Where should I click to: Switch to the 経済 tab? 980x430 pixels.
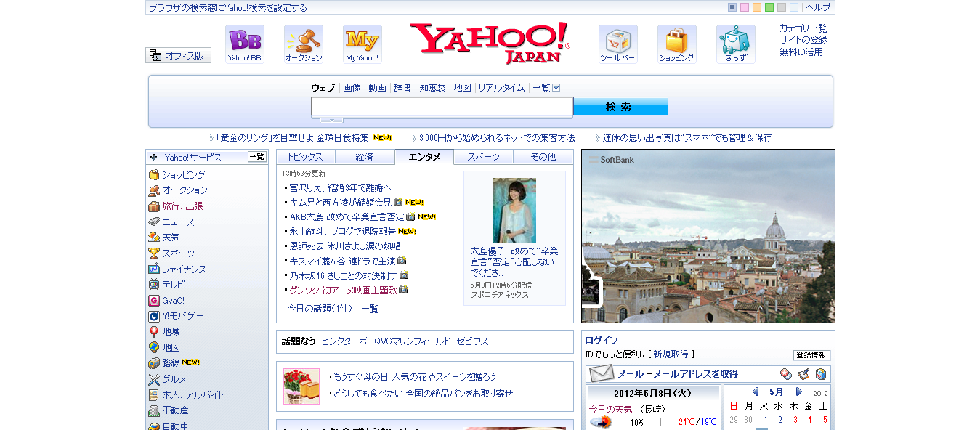[x=365, y=157]
